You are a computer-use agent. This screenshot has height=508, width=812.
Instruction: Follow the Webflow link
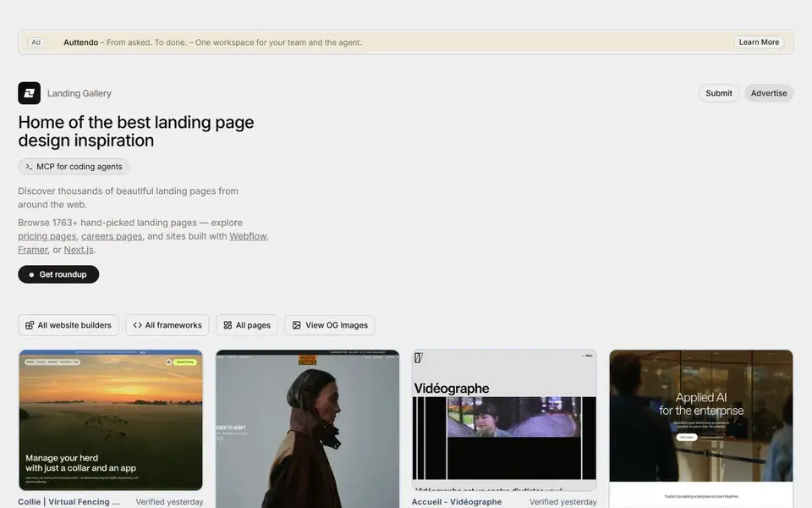[248, 236]
